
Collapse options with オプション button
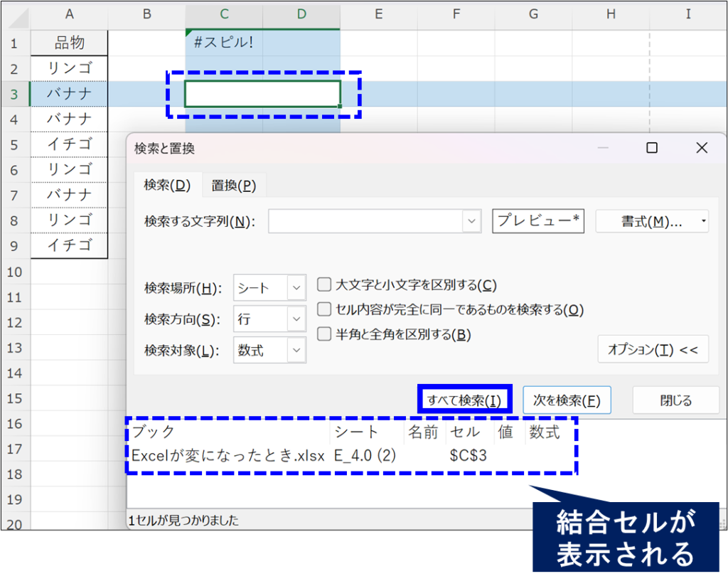click(653, 349)
